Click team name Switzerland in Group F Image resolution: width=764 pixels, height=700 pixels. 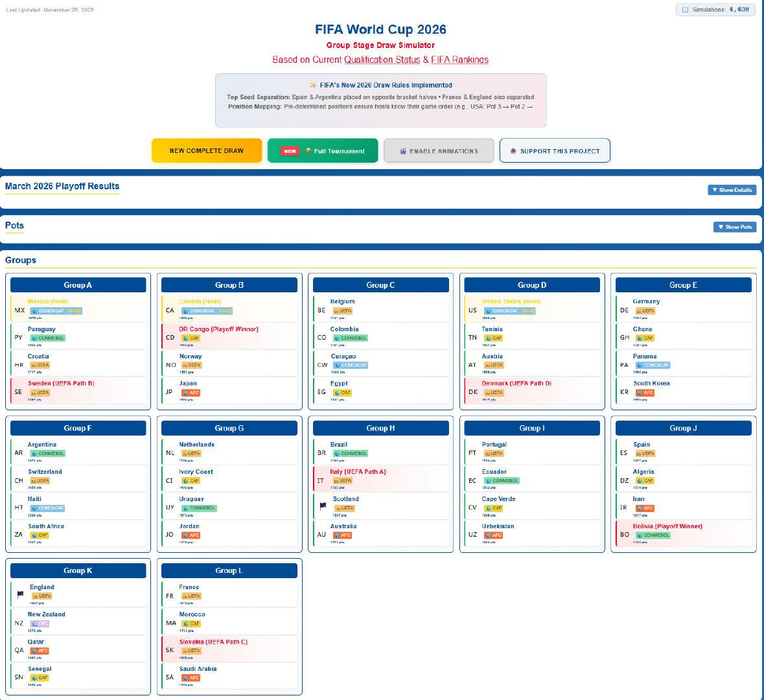coord(45,471)
